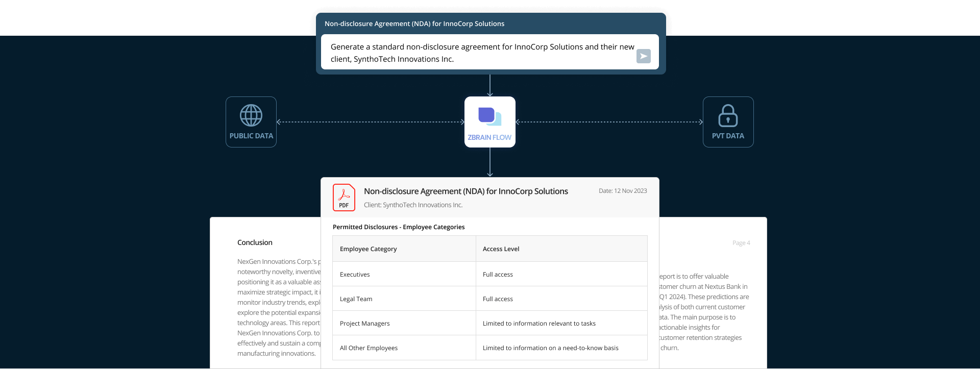Image resolution: width=980 pixels, height=369 pixels.
Task: Click the PVT Data lock icon
Action: point(728,115)
